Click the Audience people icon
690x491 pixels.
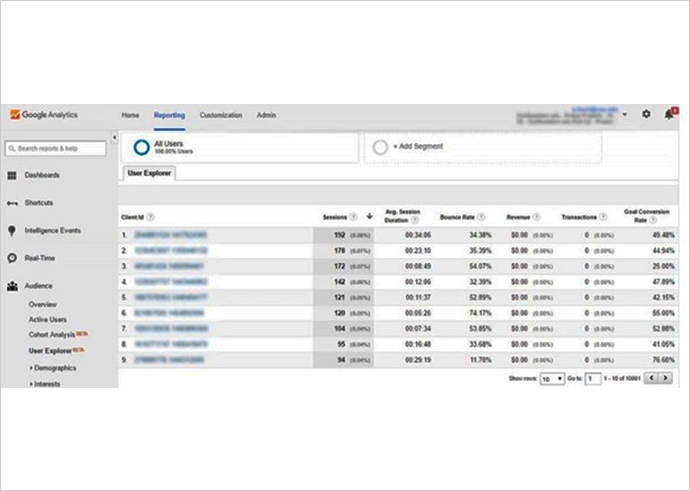point(12,286)
